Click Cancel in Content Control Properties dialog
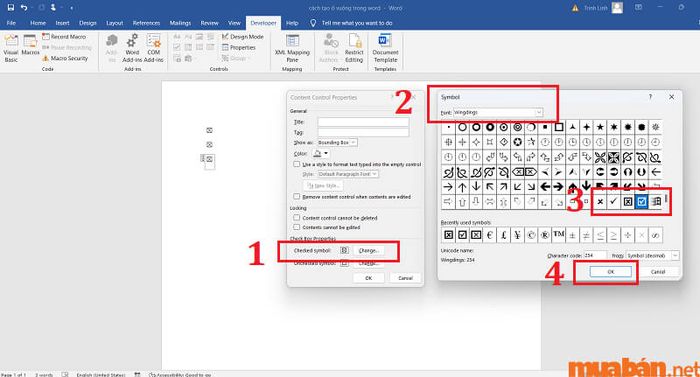Image resolution: width=700 pixels, height=377 pixels. pos(405,278)
